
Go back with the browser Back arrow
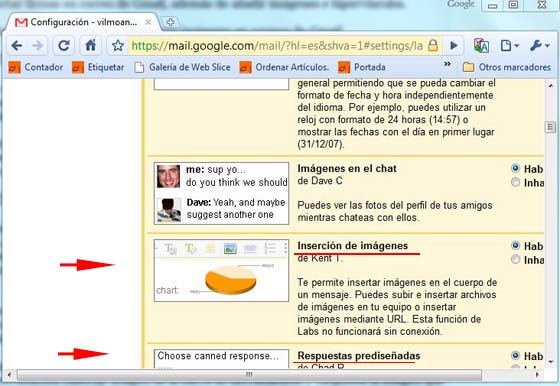coord(17,46)
